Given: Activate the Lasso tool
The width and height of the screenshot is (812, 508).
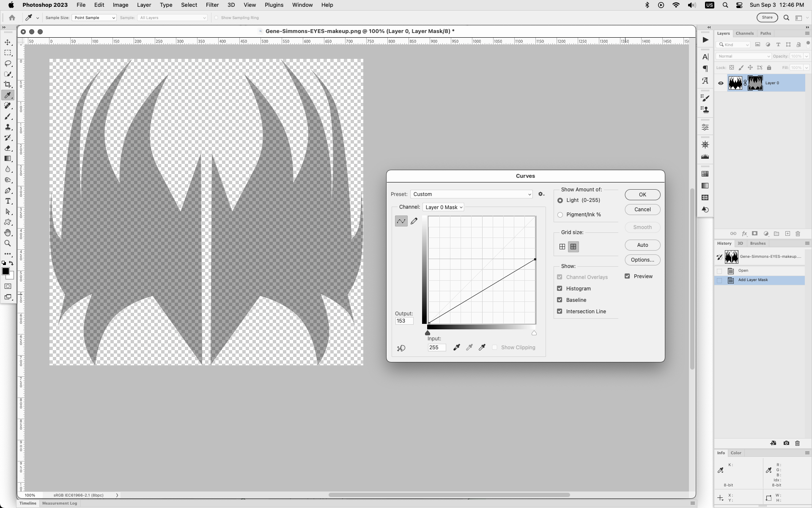Looking at the screenshot, I should point(8,63).
